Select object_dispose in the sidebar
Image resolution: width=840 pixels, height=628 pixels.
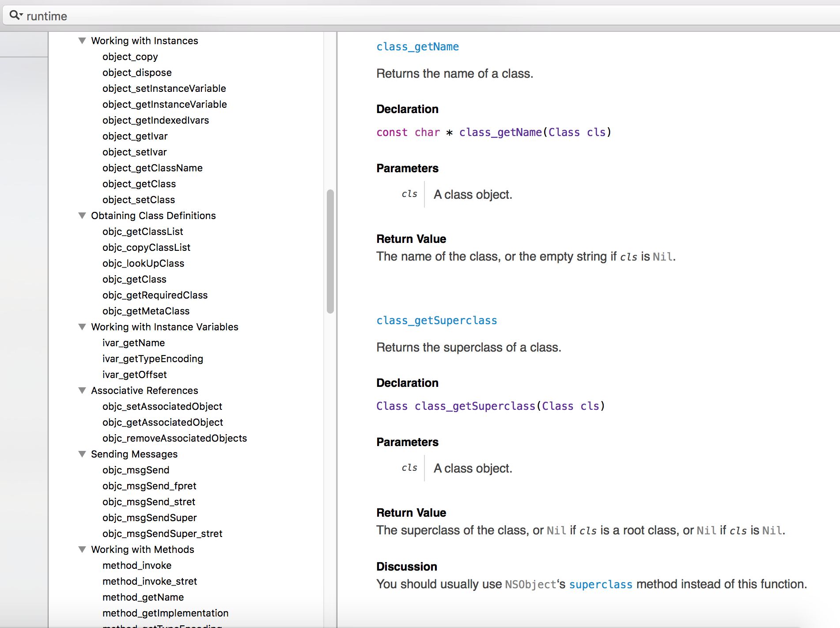click(137, 73)
